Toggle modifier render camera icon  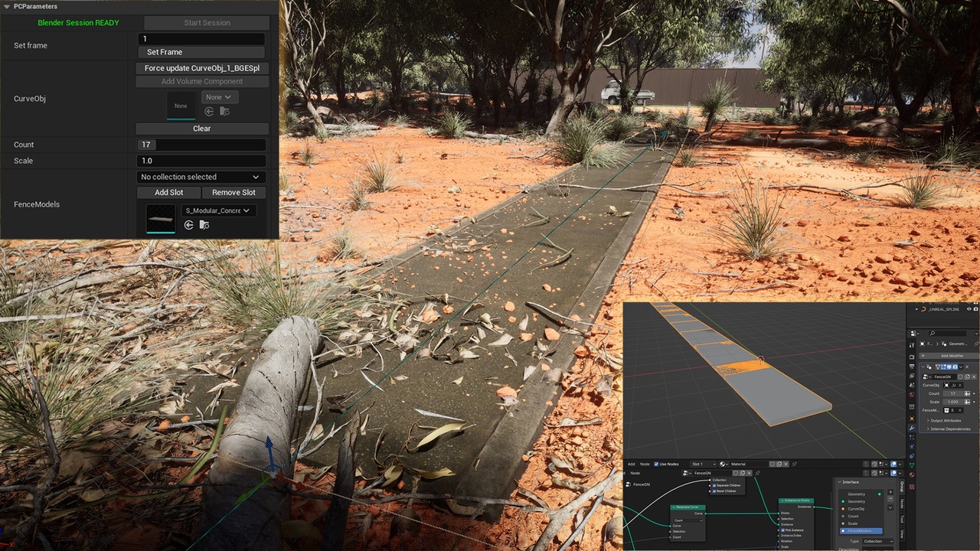pos(955,367)
